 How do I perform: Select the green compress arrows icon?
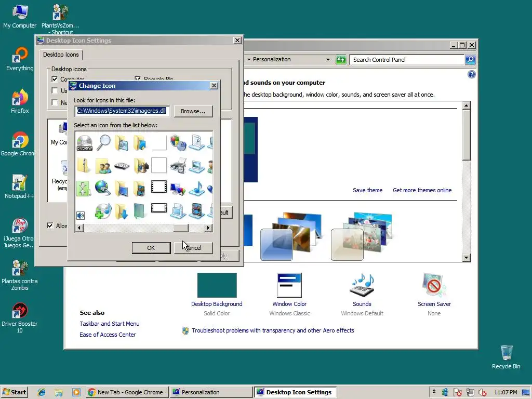click(84, 189)
